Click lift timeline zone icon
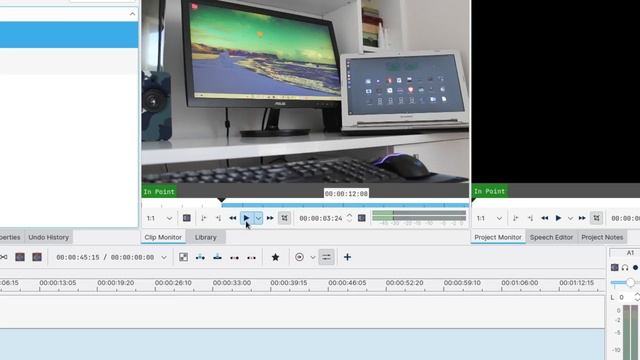 tap(251, 258)
